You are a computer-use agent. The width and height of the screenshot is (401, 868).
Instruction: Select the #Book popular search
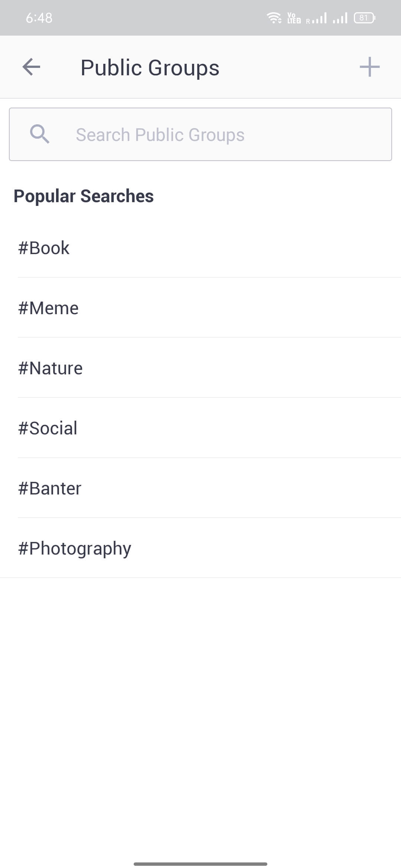[44, 248]
